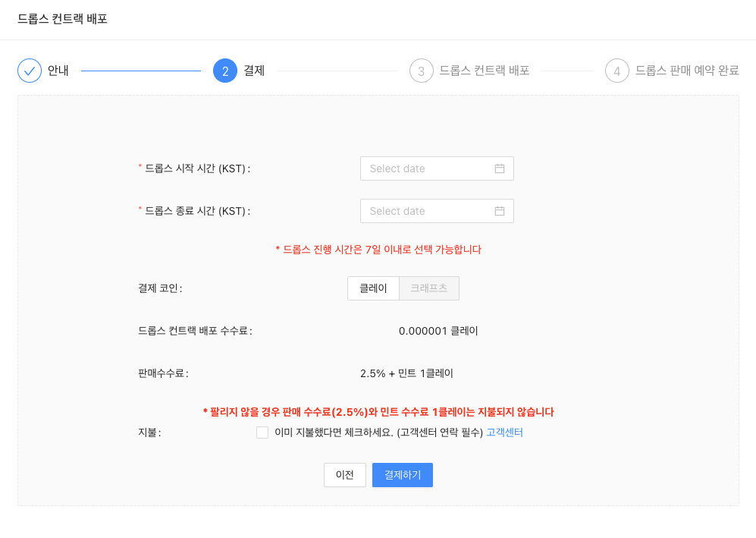Click the page title 드롭스 컨트랙 배포
This screenshot has width=756, height=538.
pos(62,19)
